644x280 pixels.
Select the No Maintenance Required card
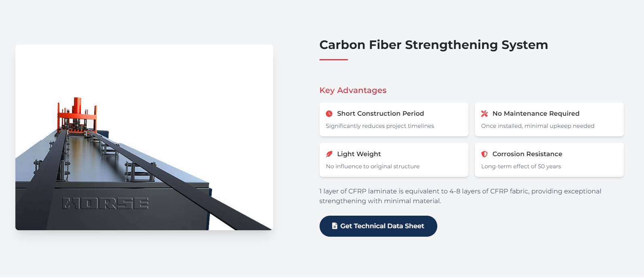click(x=549, y=119)
